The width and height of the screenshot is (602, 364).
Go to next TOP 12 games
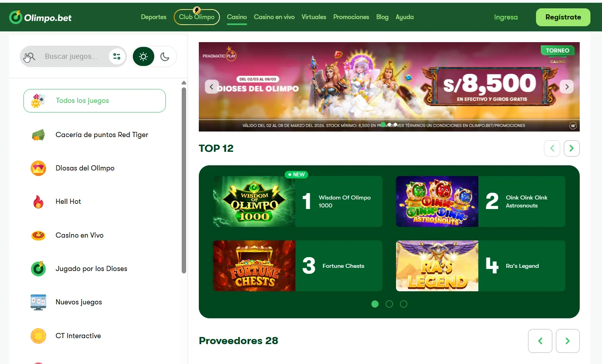pos(571,148)
